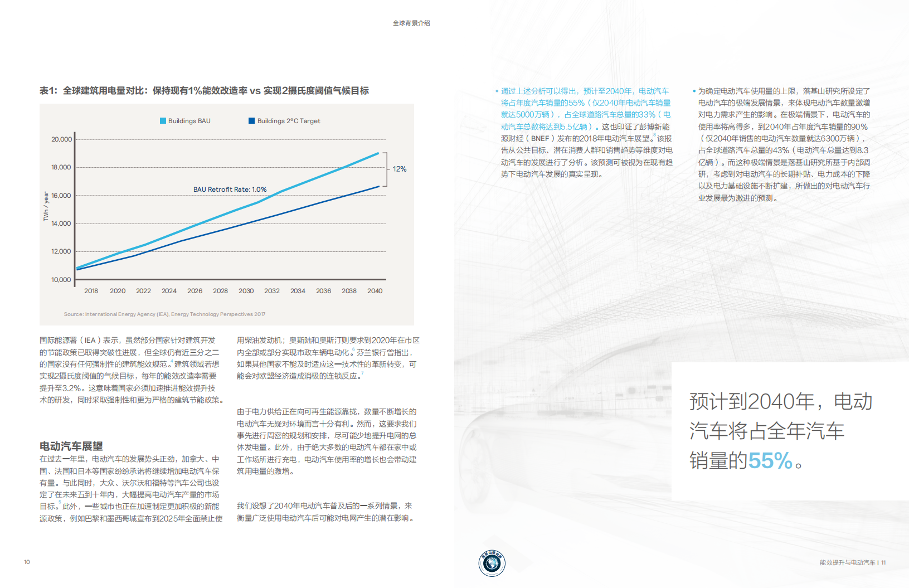Click the Rocky Mountain Institute globe logo
Image resolution: width=909 pixels, height=588 pixels.
491,563
